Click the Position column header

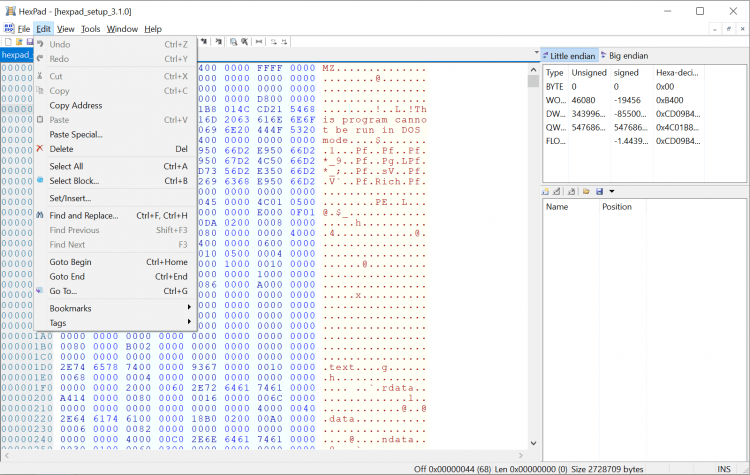point(616,207)
